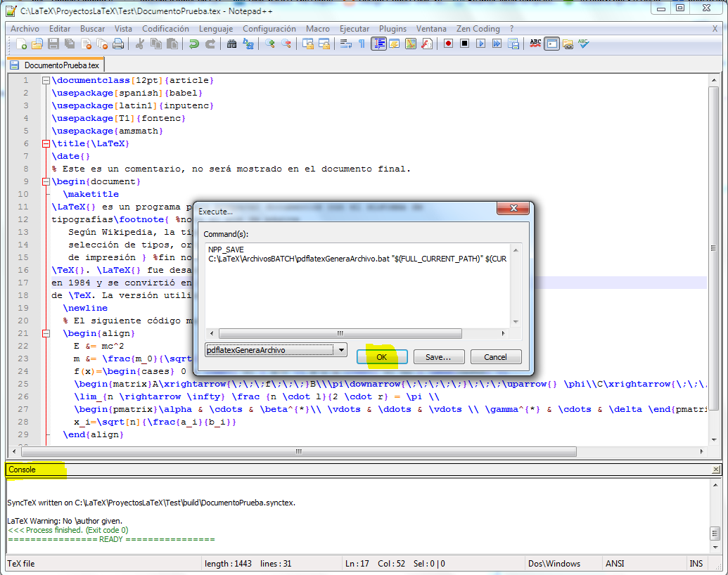Click the INS status bar indicator
The height and width of the screenshot is (575, 728).
point(696,563)
